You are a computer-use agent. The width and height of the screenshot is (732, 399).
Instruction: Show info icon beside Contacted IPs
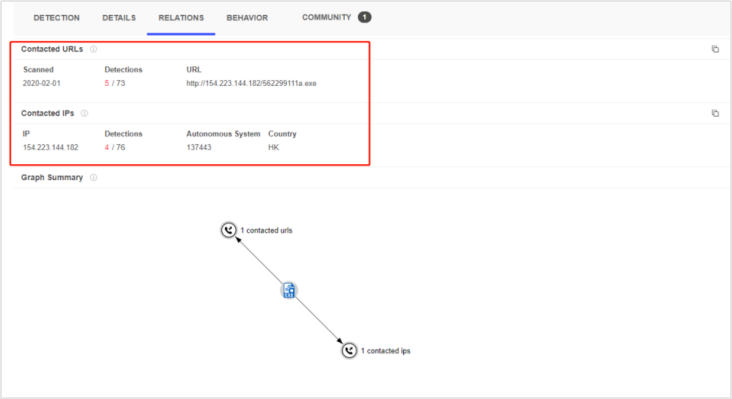tap(84, 113)
